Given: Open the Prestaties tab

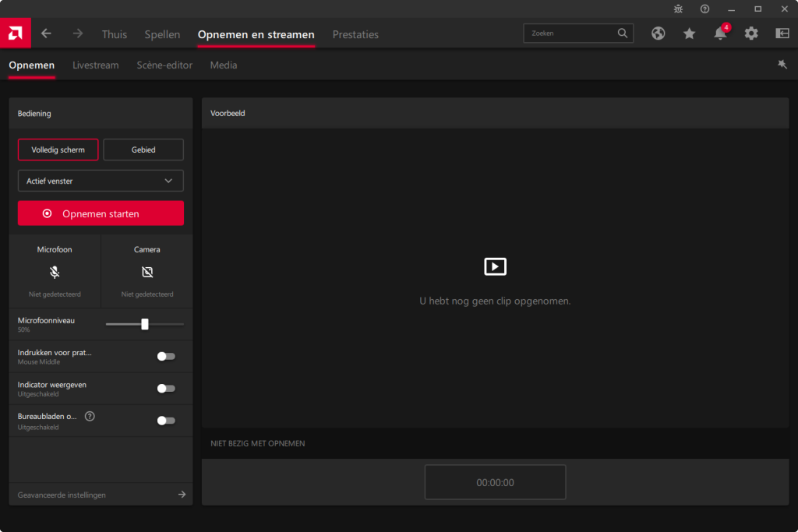Looking at the screenshot, I should tap(355, 34).
